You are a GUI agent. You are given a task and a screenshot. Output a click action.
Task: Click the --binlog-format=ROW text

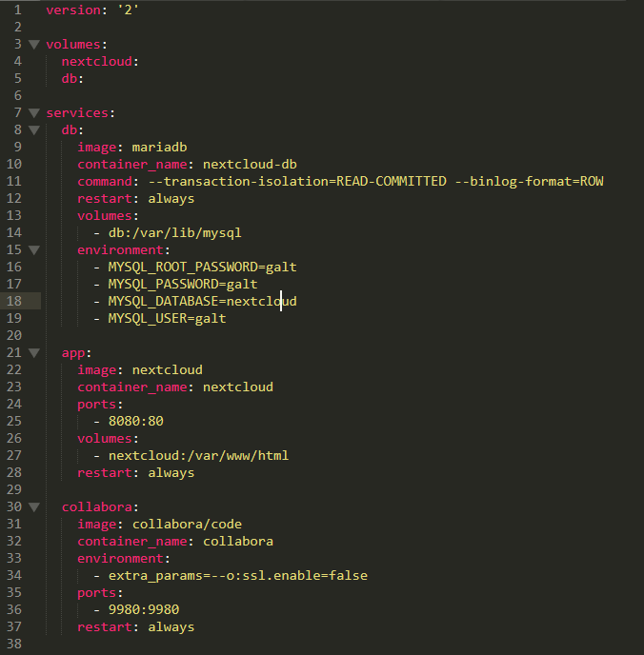pyautogui.click(x=529, y=181)
